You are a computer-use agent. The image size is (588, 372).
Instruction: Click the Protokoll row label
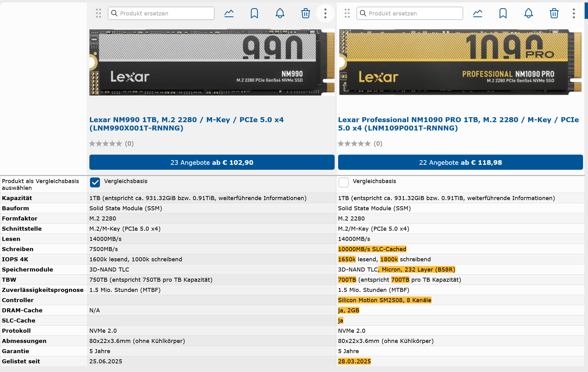[16, 331]
